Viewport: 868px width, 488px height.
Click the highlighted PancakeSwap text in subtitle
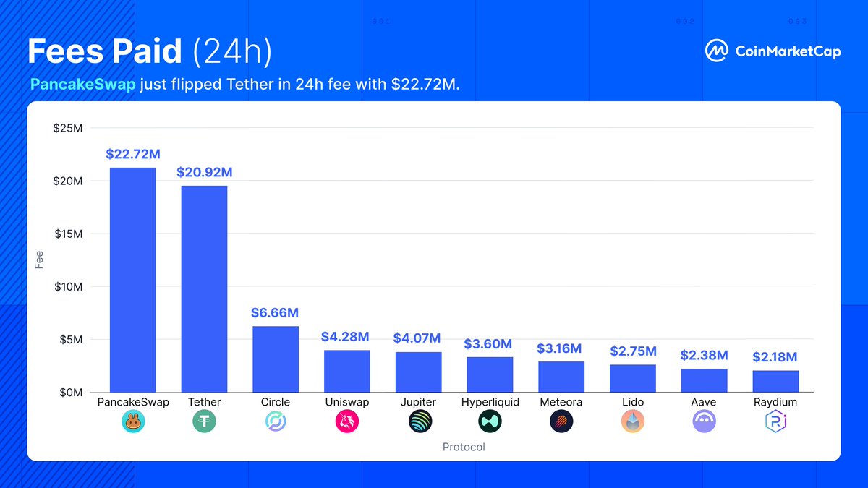pos(82,85)
